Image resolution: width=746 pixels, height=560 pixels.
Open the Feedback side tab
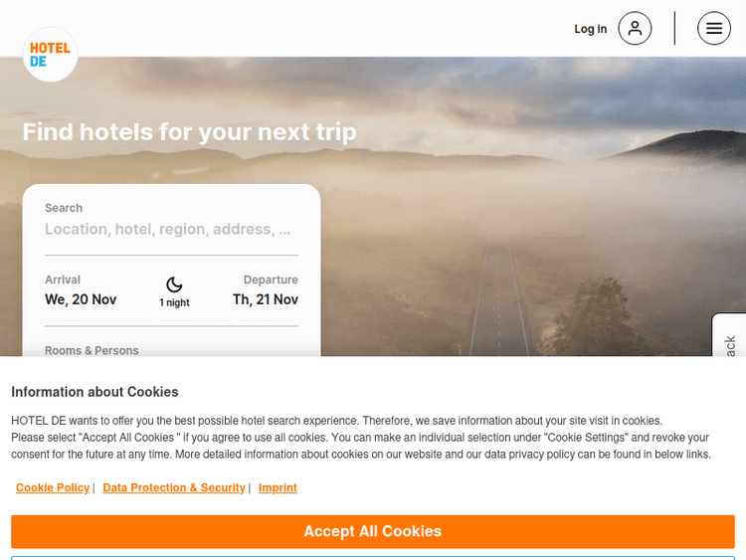(729, 341)
